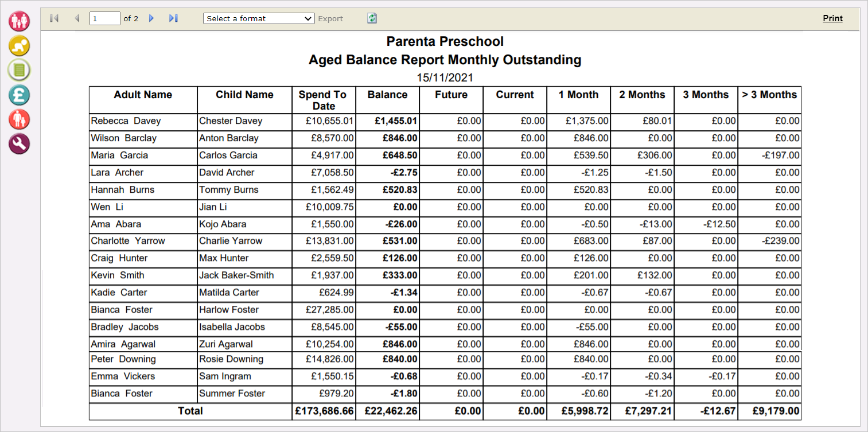Select child name David Archer
Viewport: 868px width, 432px height.
coord(227,173)
